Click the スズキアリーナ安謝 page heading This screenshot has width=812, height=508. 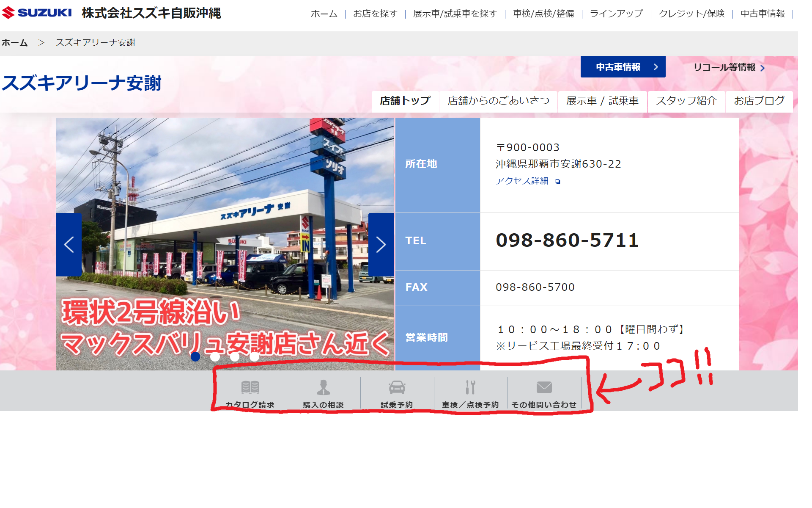(82, 83)
